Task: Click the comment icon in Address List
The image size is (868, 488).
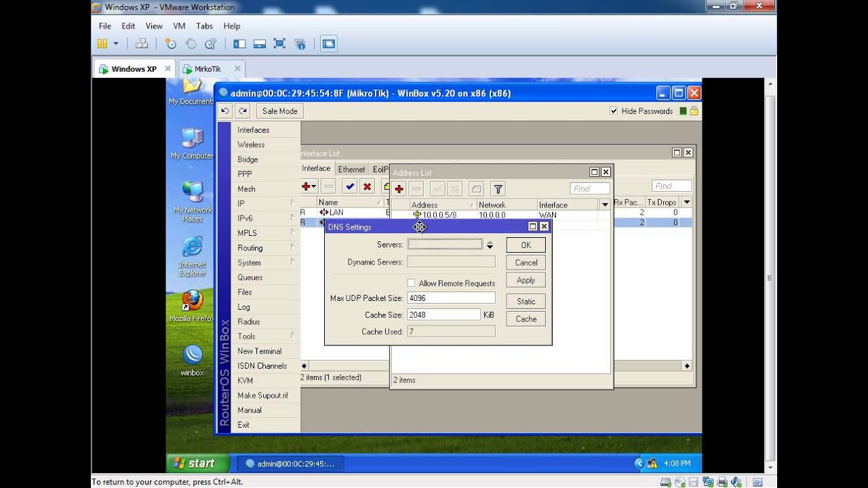Action: point(476,189)
